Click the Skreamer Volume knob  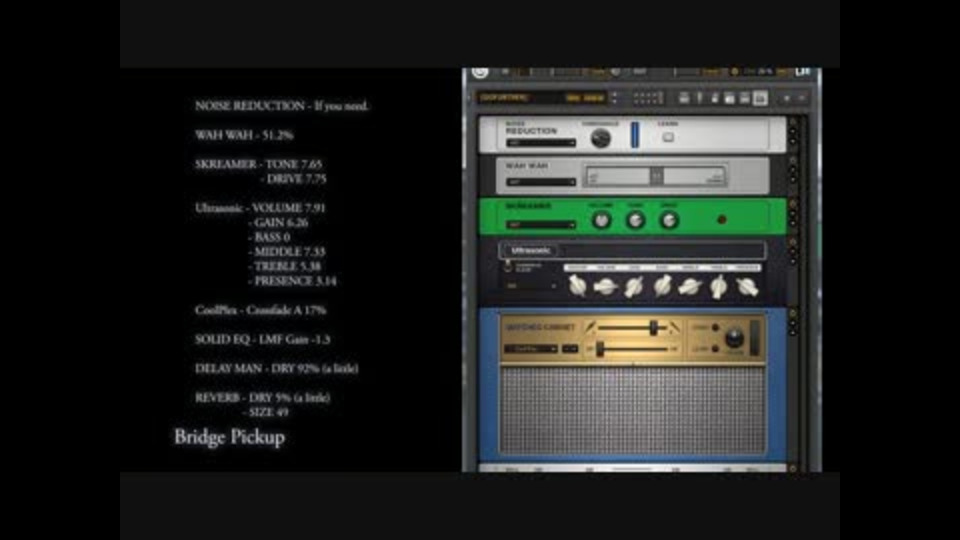(601, 220)
